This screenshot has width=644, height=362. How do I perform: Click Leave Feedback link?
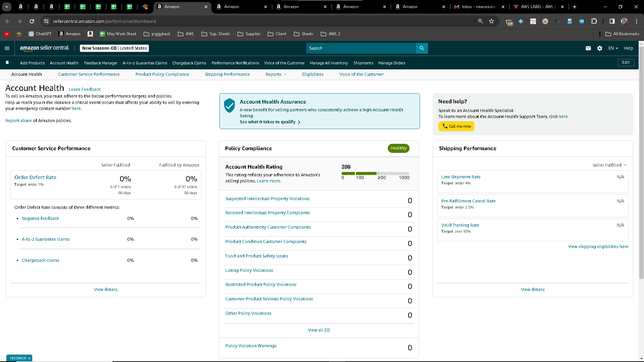pyautogui.click(x=85, y=89)
